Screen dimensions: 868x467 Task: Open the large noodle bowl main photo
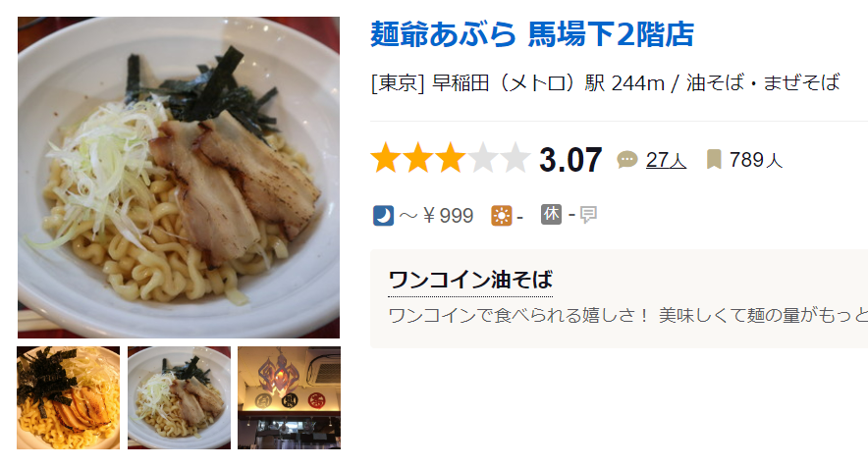tap(179, 177)
